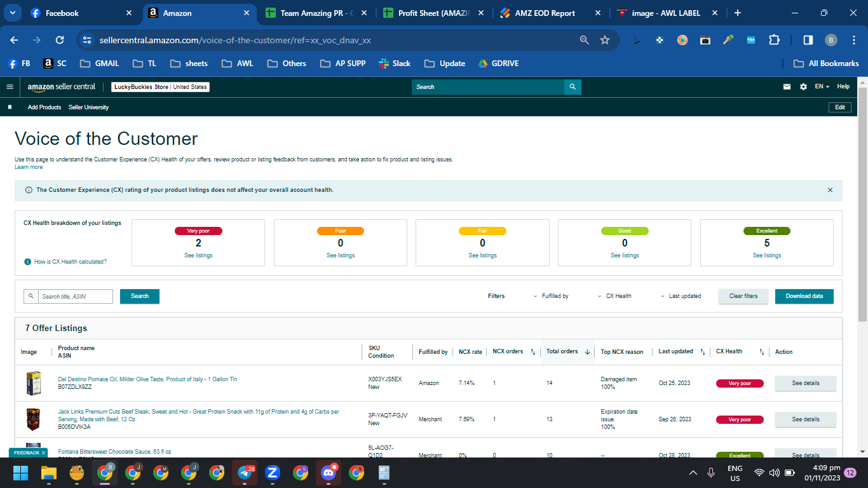
Task: Click the info icon beside How is CX Health calculated
Action: [27, 262]
